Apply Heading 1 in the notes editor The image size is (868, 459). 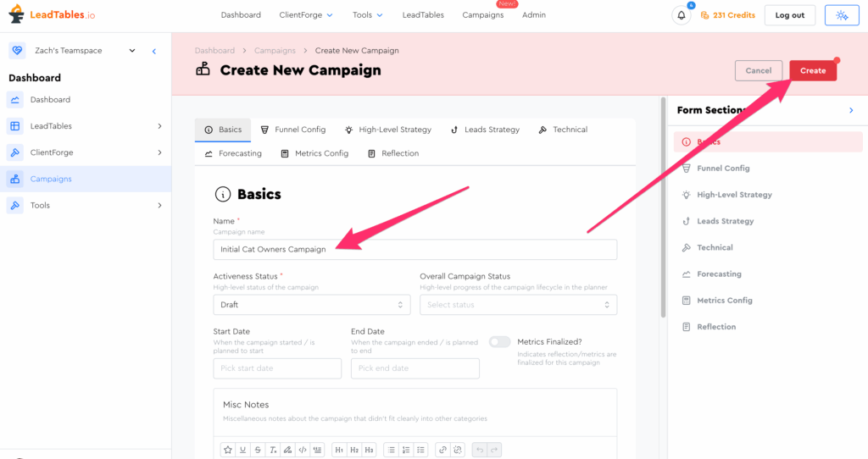pos(339,450)
